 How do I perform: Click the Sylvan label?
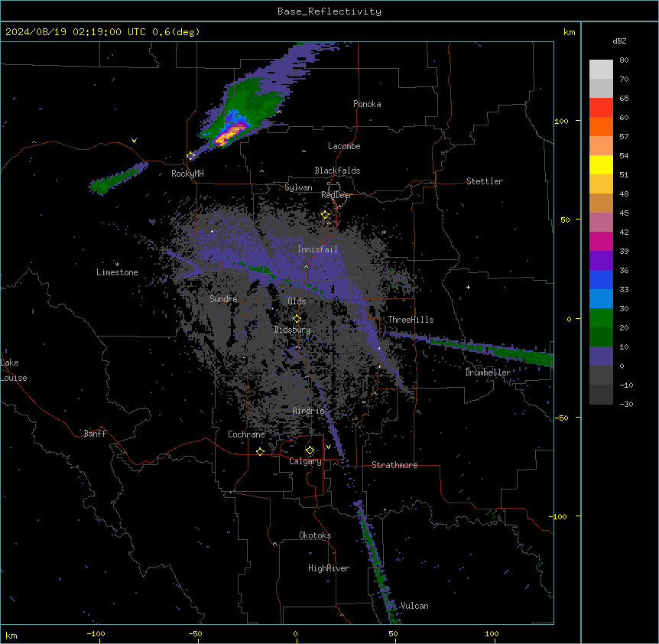pyautogui.click(x=298, y=187)
